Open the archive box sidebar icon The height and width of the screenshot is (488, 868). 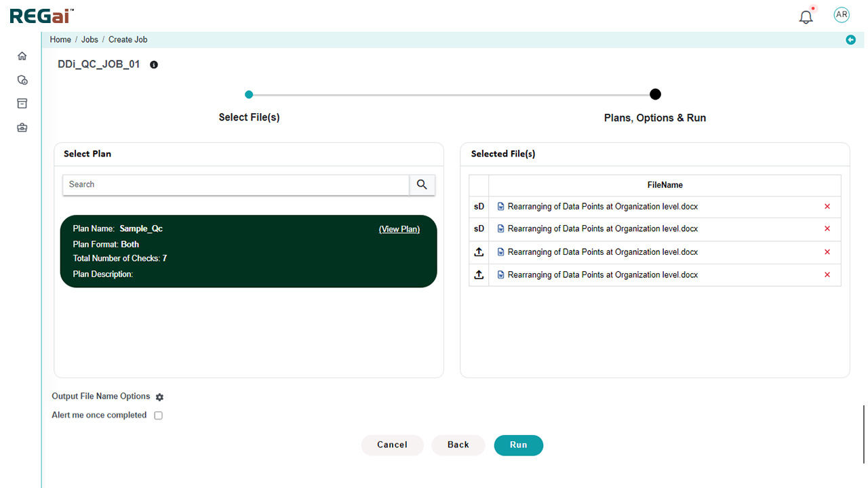coord(22,104)
